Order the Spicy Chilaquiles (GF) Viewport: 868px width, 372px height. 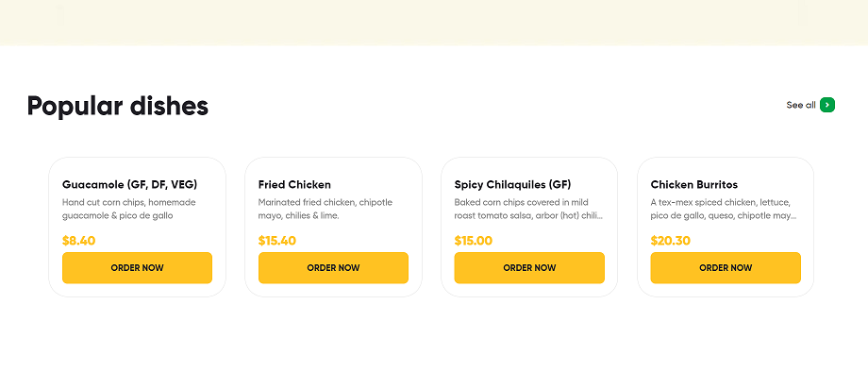coord(529,268)
